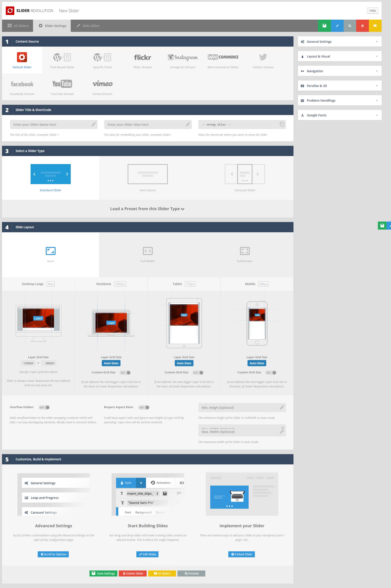Image resolution: width=391 pixels, height=588 pixels.
Task: Expand the Navigation settings panel
Action: [339, 71]
